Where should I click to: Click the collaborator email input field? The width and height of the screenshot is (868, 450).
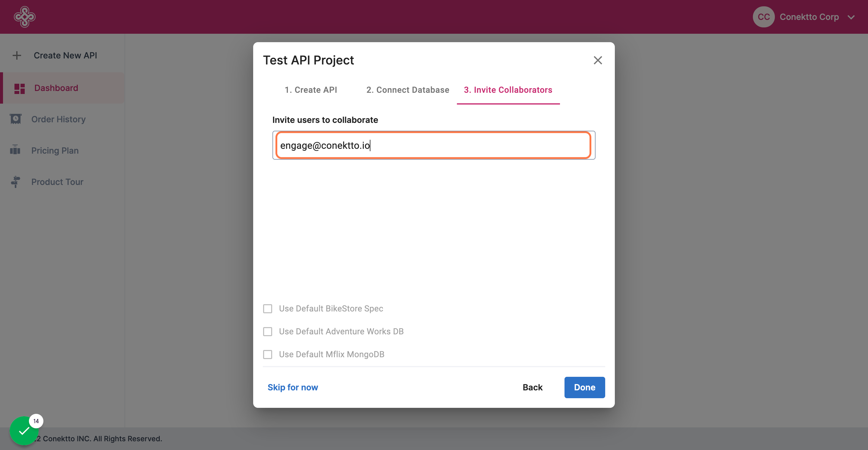click(433, 145)
